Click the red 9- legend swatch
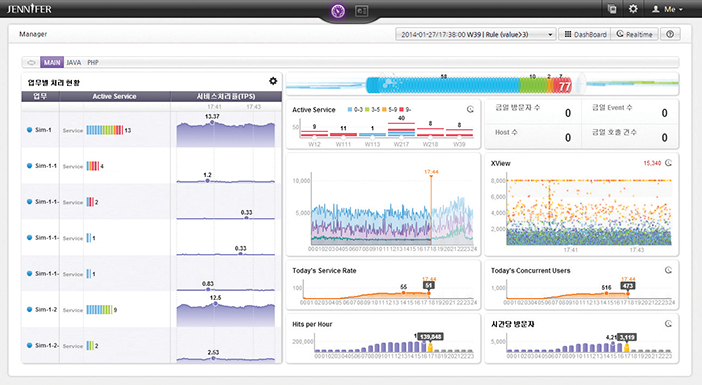Screen dimensions: 702x385 tap(402, 109)
